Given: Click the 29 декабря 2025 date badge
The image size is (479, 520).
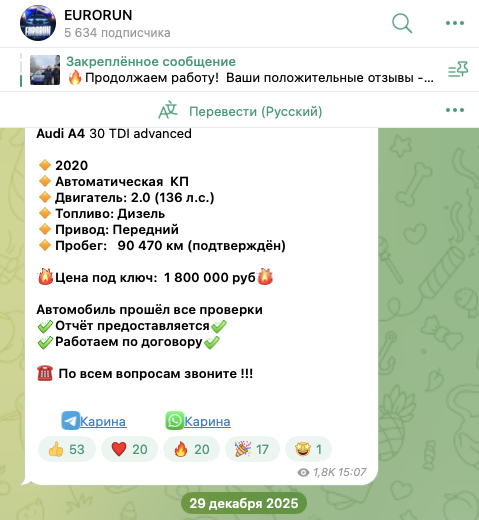Looking at the screenshot, I should click(244, 503).
